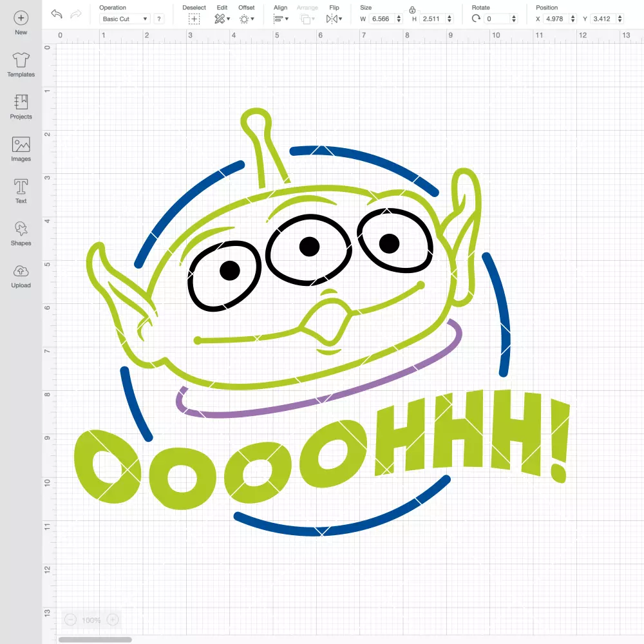Image resolution: width=644 pixels, height=644 pixels.
Task: Open the Templates panel
Action: coord(21,60)
